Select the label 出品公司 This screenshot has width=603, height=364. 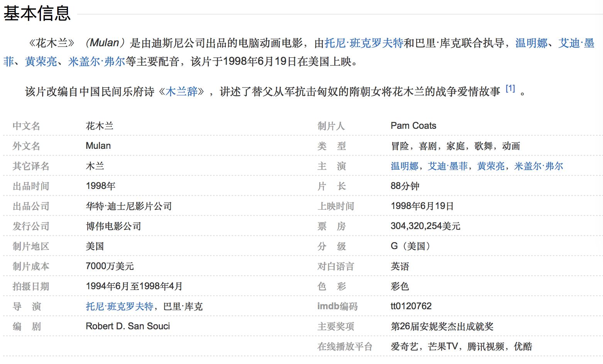click(31, 206)
